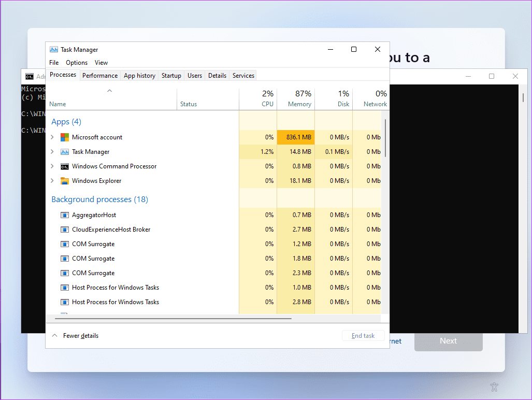Click the Task Manager title bar icon

pyautogui.click(x=53, y=50)
